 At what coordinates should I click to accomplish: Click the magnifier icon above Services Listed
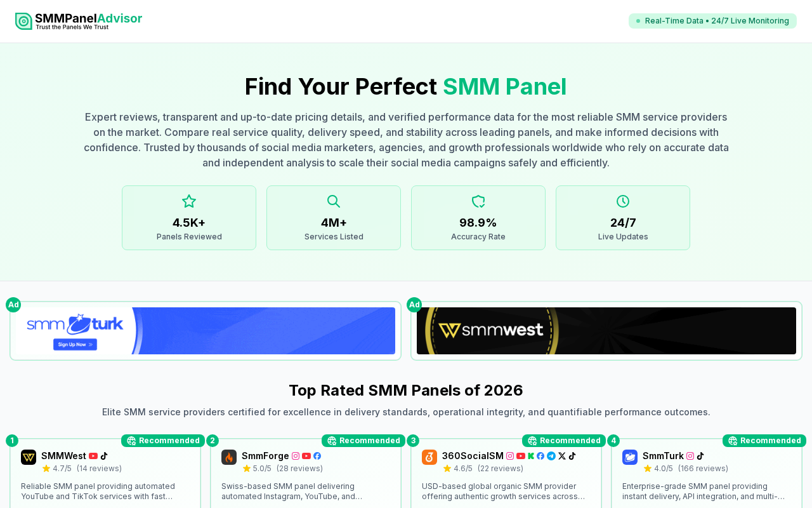pyautogui.click(x=334, y=201)
